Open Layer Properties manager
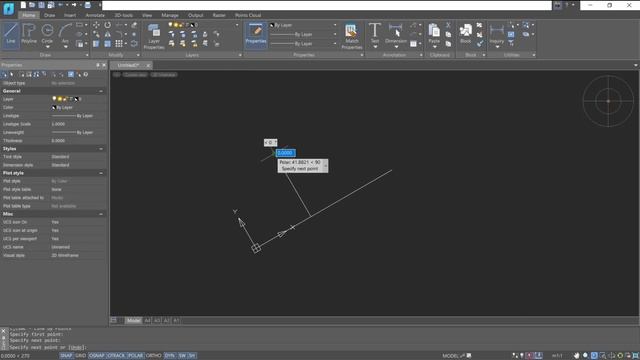The image size is (640, 360). pos(154,36)
